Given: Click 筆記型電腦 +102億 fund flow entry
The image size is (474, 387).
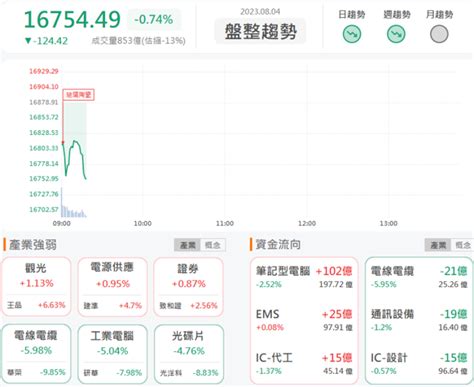Looking at the screenshot, I should 304,277.
